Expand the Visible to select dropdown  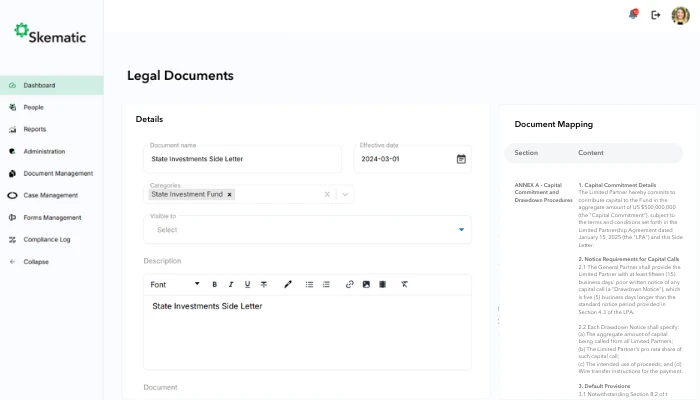[x=461, y=230]
